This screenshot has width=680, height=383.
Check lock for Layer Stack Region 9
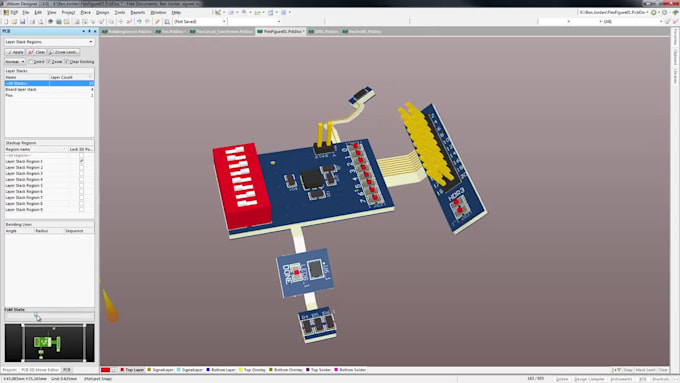tap(82, 210)
